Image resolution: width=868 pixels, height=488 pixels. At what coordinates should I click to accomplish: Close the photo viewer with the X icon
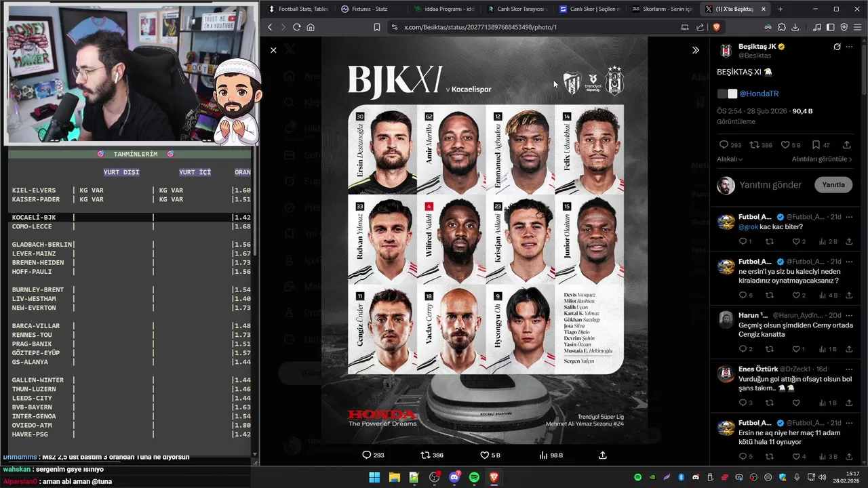(x=273, y=50)
